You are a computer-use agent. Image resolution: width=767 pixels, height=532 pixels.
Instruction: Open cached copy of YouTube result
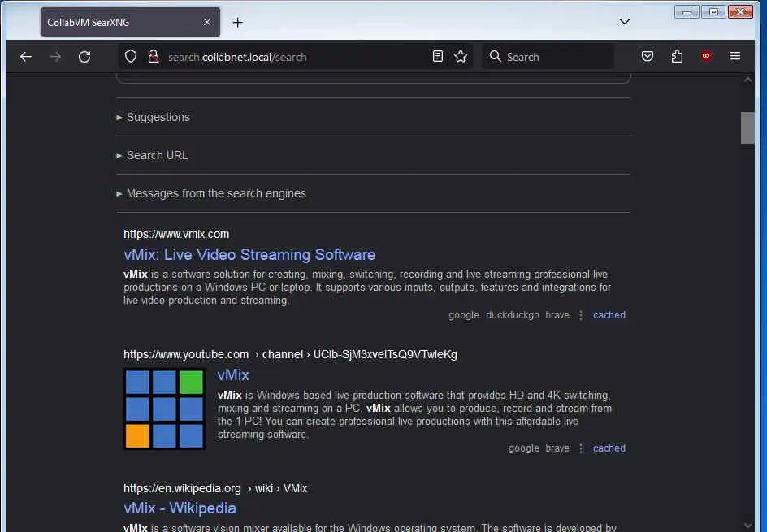point(609,448)
